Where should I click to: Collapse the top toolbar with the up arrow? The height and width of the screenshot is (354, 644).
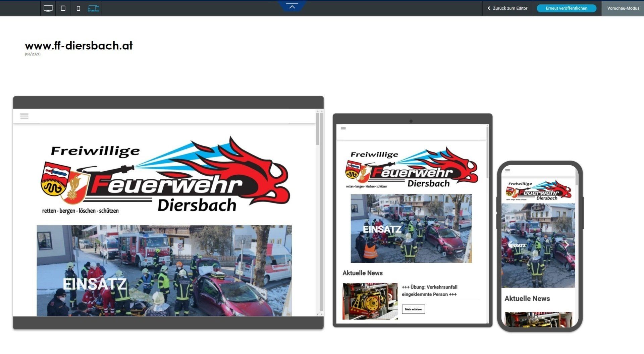292,6
